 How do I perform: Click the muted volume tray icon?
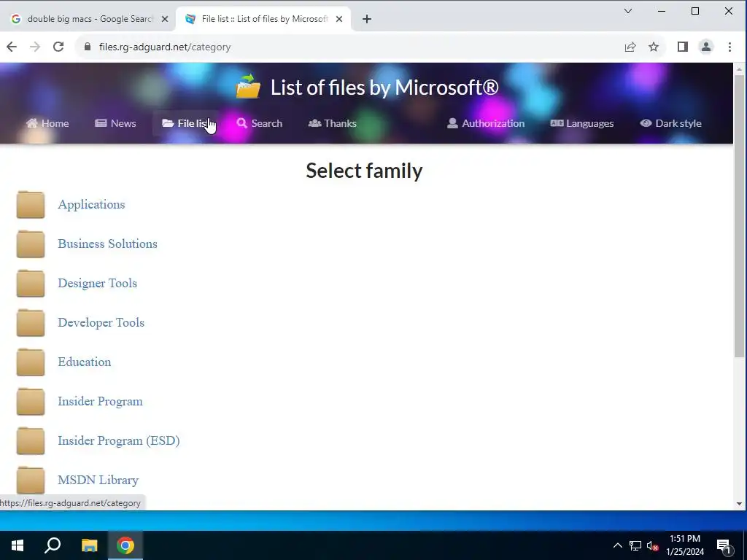click(653, 545)
